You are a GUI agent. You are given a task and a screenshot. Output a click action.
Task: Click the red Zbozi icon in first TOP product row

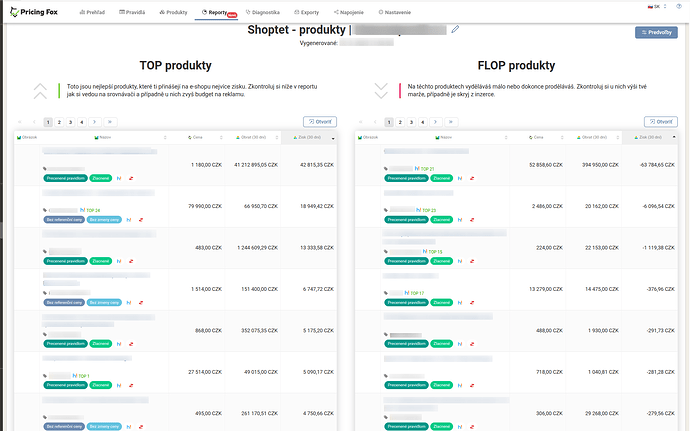132,178
